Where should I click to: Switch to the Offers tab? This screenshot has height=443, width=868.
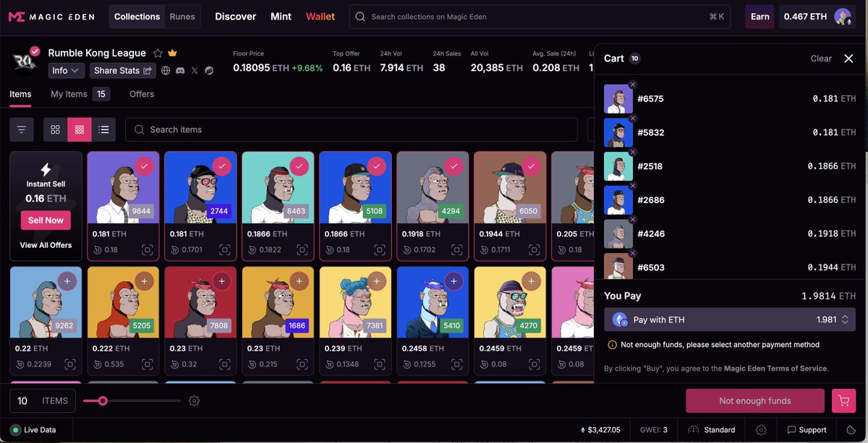tap(142, 94)
